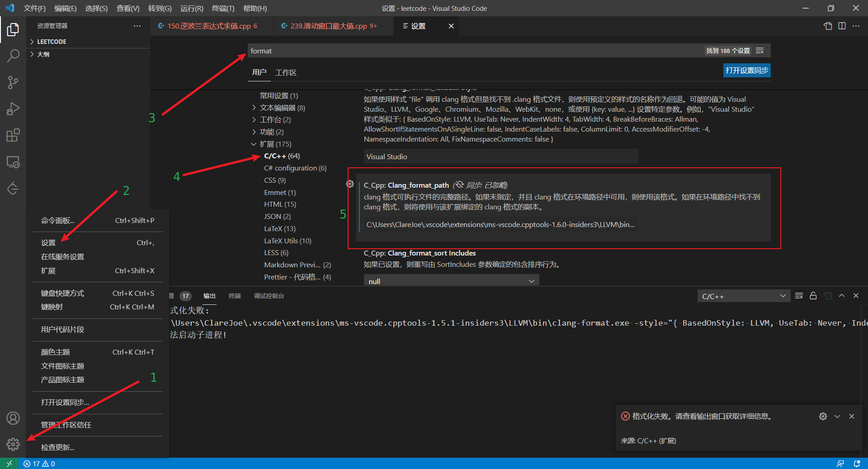Viewport: 868px width, 469px height.
Task: Select the 用户 settings scope tab
Action: (x=259, y=72)
